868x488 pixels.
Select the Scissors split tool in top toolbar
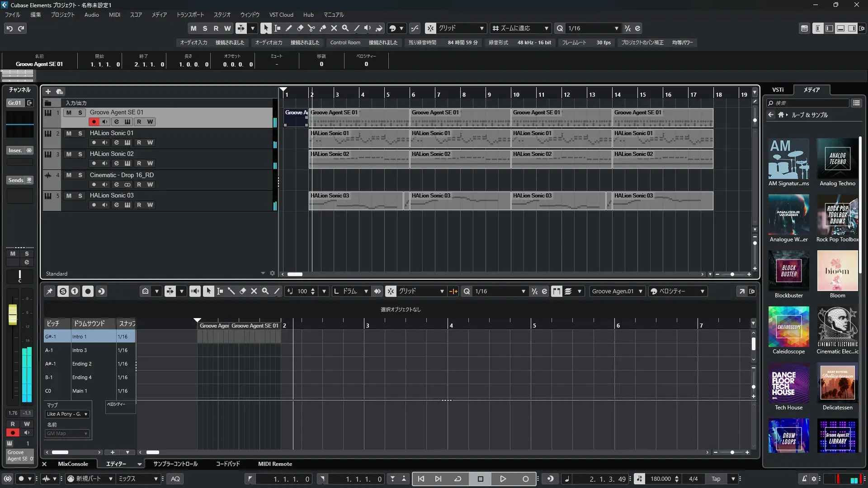[311, 28]
